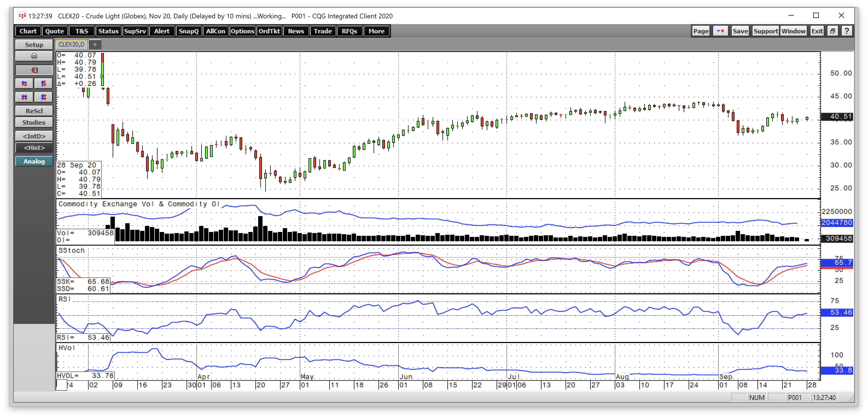Click the print chart icon in sidebar
This screenshot has height=418, width=868.
(x=34, y=56)
